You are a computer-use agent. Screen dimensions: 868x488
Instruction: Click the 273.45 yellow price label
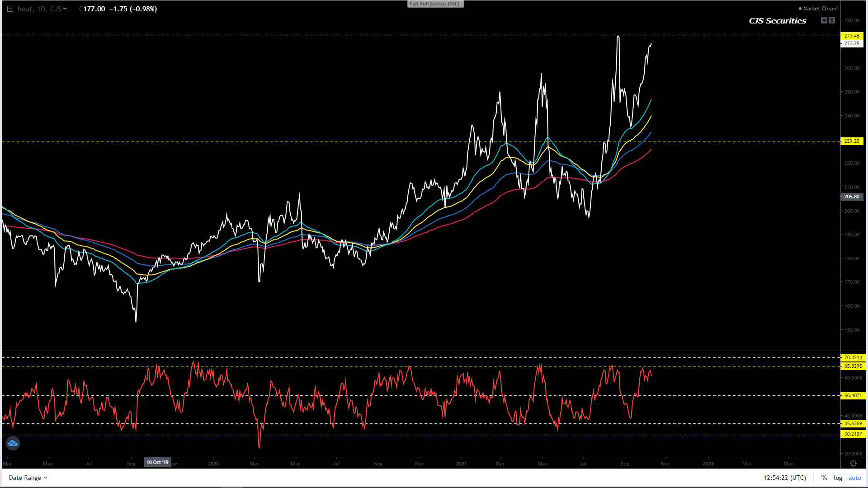click(x=852, y=36)
